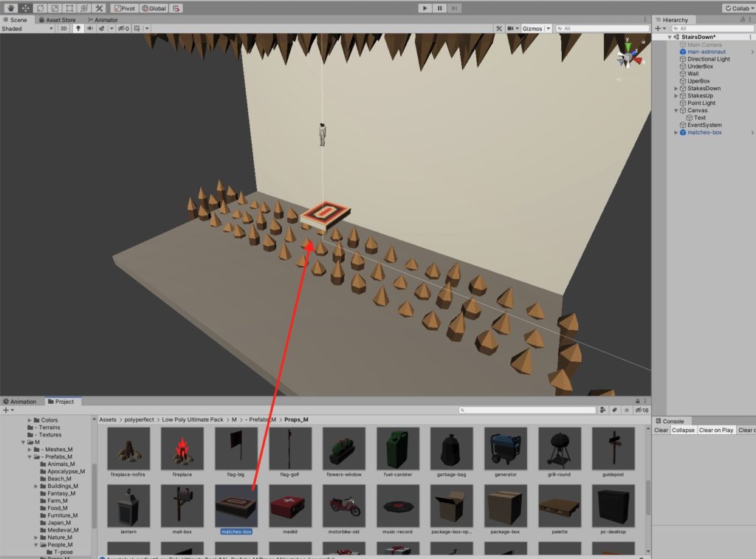Click the Project panel search field
Screen dimensions: 756x559
(x=527, y=410)
